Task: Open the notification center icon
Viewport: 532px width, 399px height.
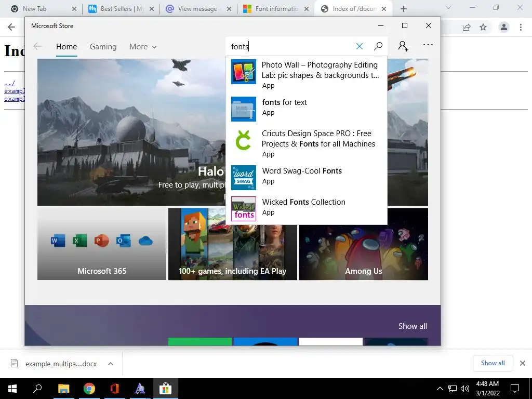Action: pyautogui.click(x=515, y=389)
